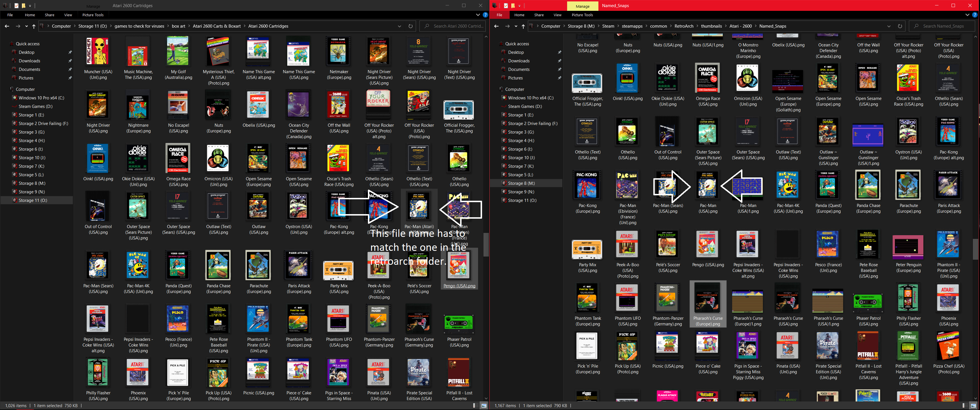Refresh the Atari 2600 Cartridges folder
Viewport: 980px width, 410px height.
point(411,26)
